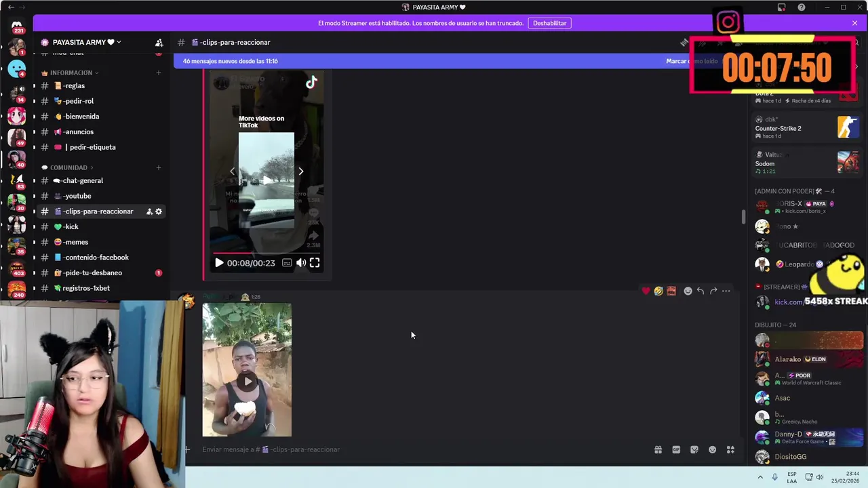
Task: Play the lower video attachment thumbnail
Action: (x=248, y=381)
